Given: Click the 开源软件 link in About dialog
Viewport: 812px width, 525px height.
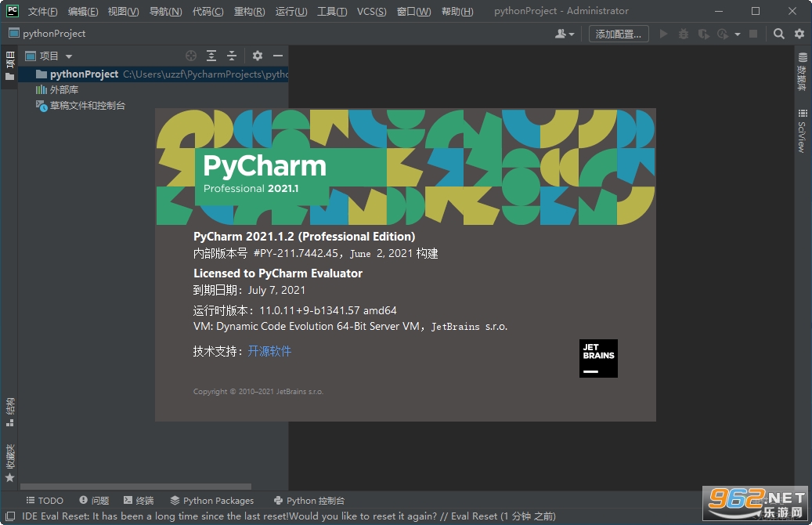Looking at the screenshot, I should pyautogui.click(x=269, y=351).
